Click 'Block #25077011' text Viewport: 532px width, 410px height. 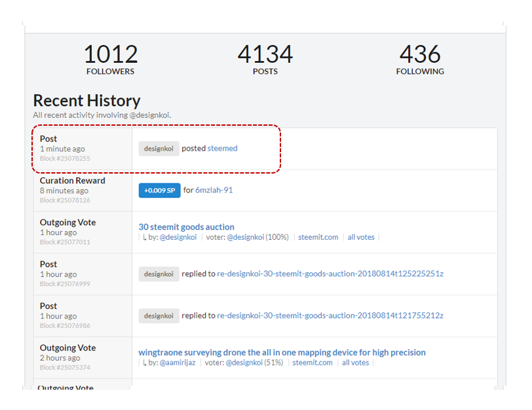[65, 242]
